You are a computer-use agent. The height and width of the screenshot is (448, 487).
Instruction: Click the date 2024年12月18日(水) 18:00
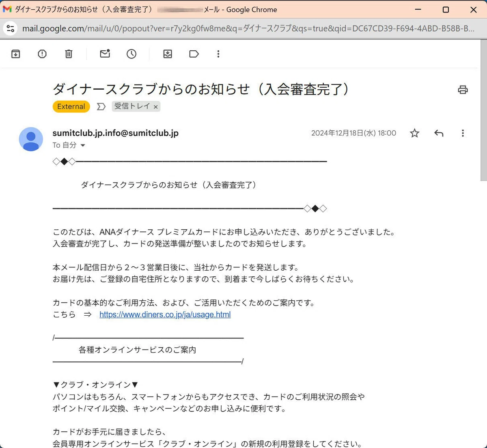pos(353,133)
